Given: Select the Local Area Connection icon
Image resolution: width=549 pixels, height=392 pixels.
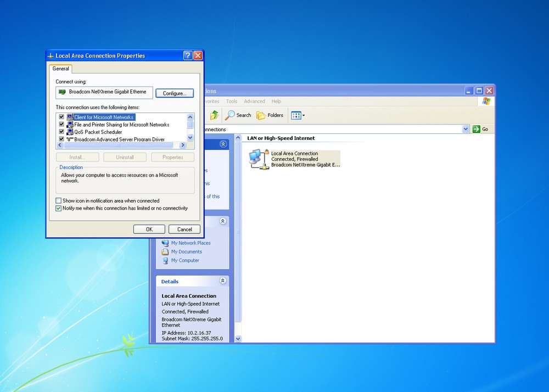Looking at the screenshot, I should (x=258, y=159).
